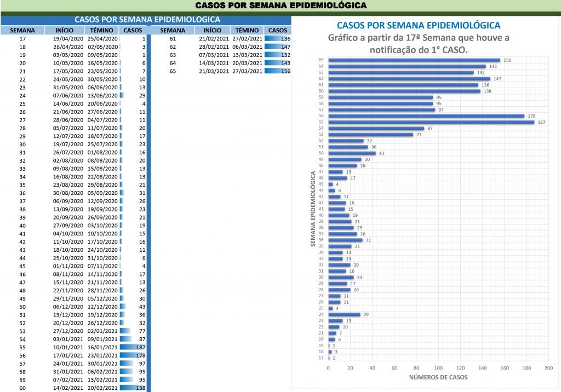Select the chart bar labeled 43 for week 50
This screenshot has height=392, width=561.
351,153
